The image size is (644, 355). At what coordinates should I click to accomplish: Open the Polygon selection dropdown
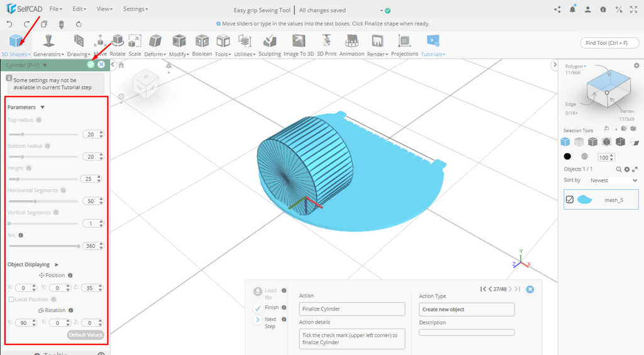click(x=576, y=66)
